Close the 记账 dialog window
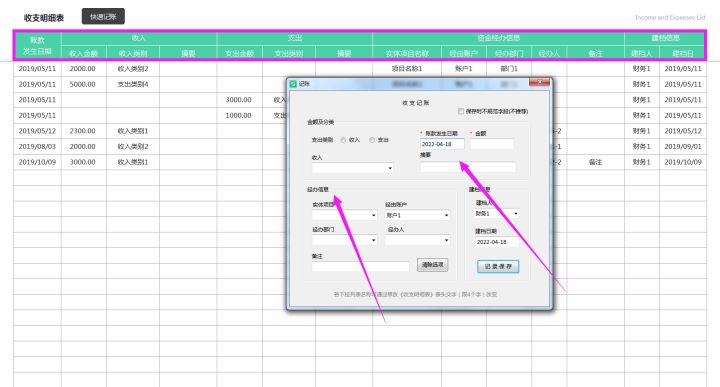720x387 pixels. tap(539, 82)
